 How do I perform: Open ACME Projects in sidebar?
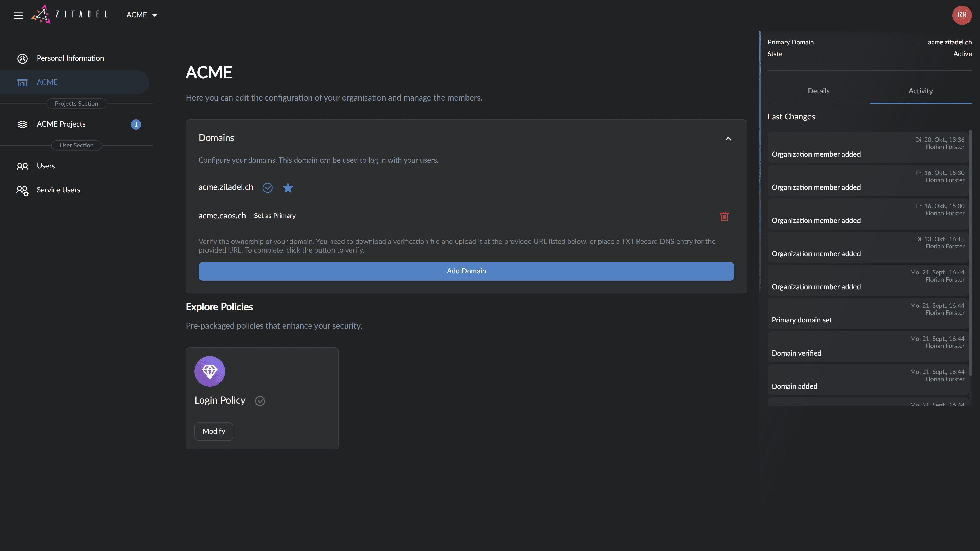click(61, 124)
